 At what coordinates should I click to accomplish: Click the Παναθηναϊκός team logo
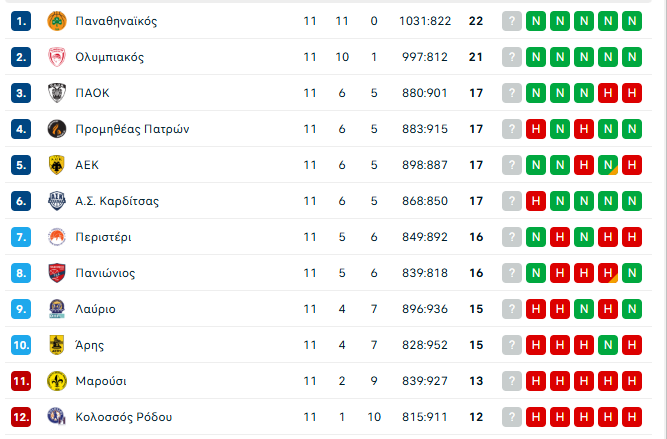[x=57, y=21]
